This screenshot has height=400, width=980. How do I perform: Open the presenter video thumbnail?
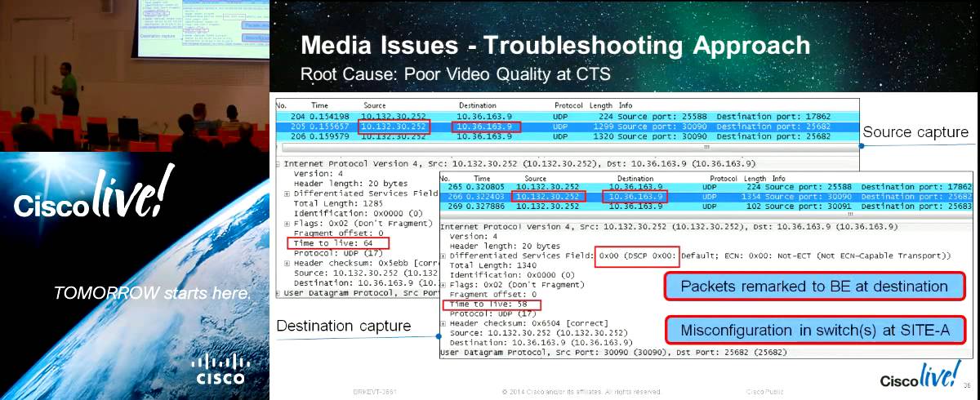click(x=135, y=75)
